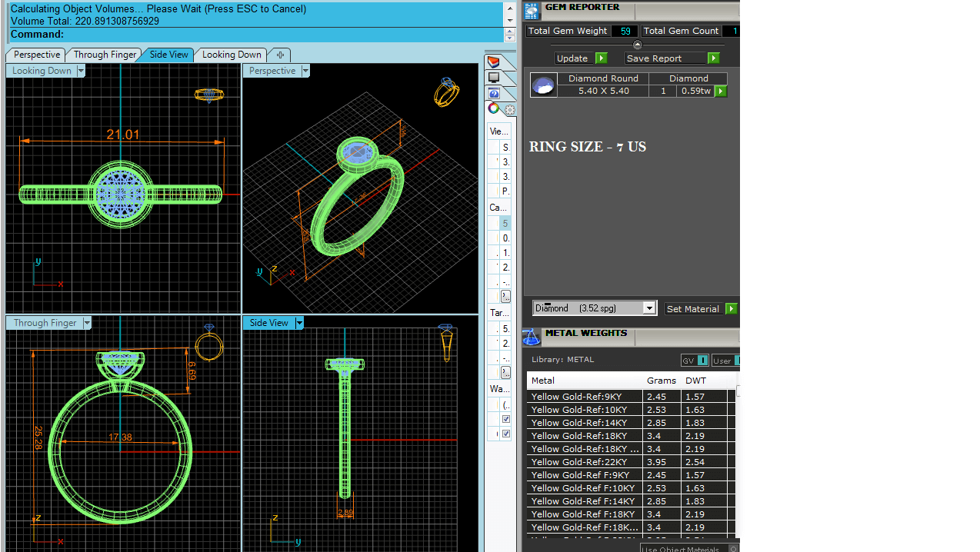Open the Through Finger viewport dropdown arrow
980x552 pixels.
point(87,323)
